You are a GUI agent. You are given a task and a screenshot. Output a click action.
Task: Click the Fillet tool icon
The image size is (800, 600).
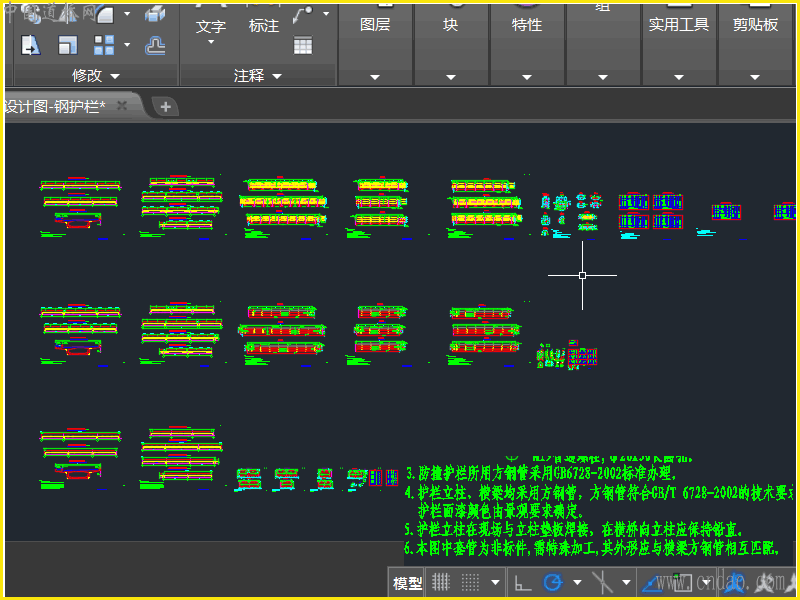point(104,14)
